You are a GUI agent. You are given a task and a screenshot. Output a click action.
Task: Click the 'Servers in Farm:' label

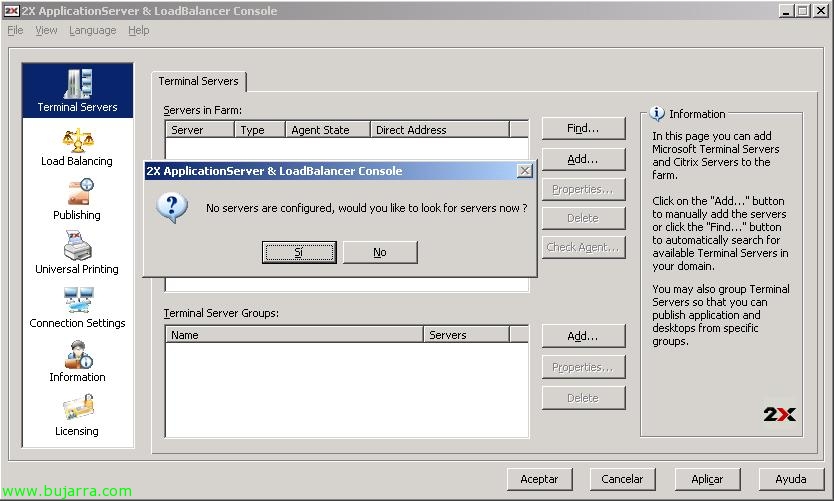[x=203, y=110]
